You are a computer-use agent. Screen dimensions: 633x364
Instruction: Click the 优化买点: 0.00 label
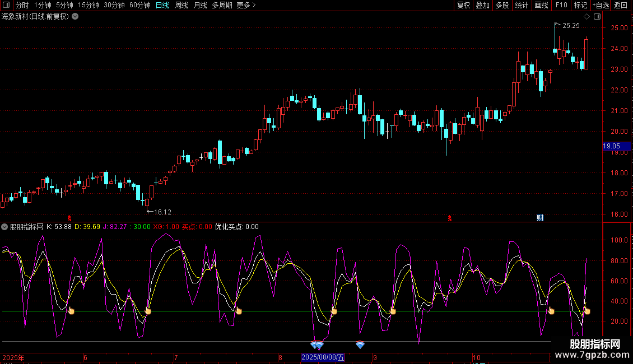pos(236,227)
